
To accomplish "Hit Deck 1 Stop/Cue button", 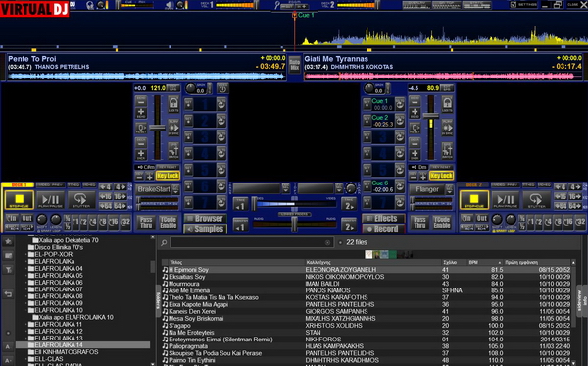I will click(x=20, y=200).
